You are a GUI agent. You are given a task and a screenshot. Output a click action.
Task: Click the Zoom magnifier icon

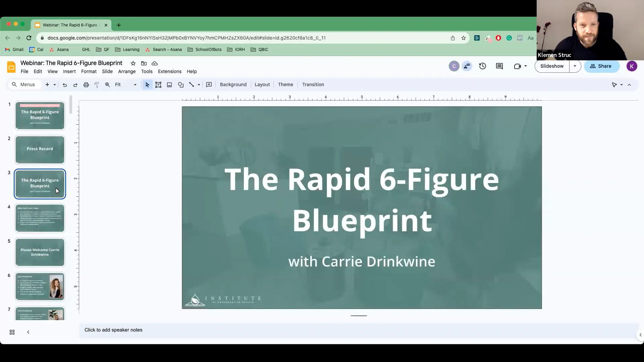point(107,84)
